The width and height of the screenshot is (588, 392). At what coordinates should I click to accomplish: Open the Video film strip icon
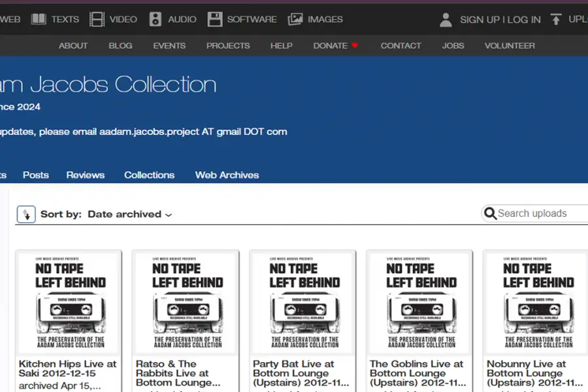[x=97, y=19]
